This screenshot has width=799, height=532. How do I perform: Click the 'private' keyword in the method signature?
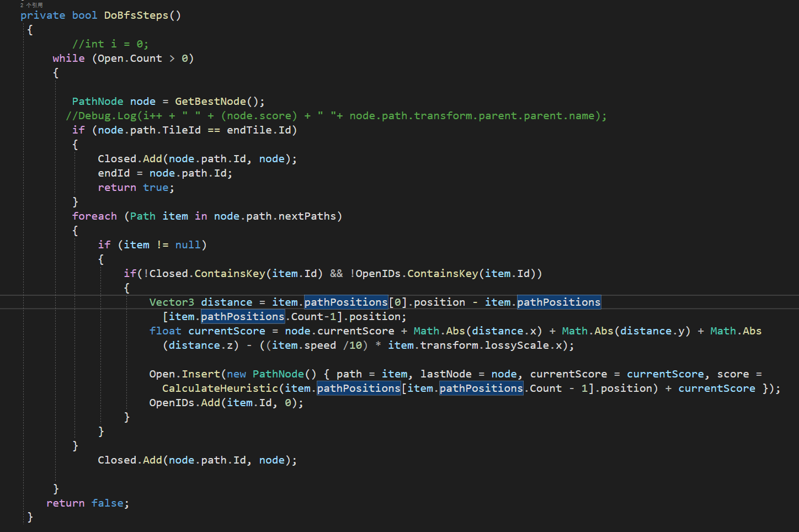(43, 15)
